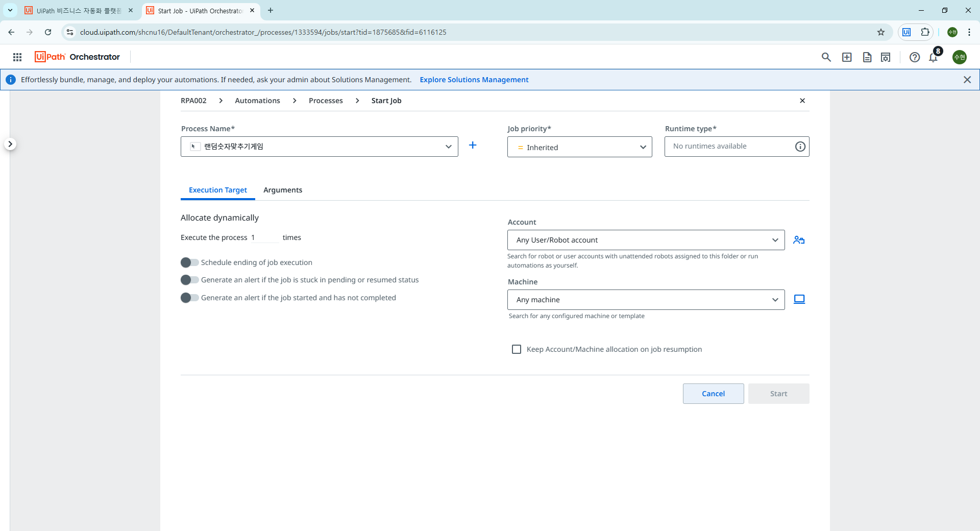Switch to the Execution Target tab

[218, 190]
